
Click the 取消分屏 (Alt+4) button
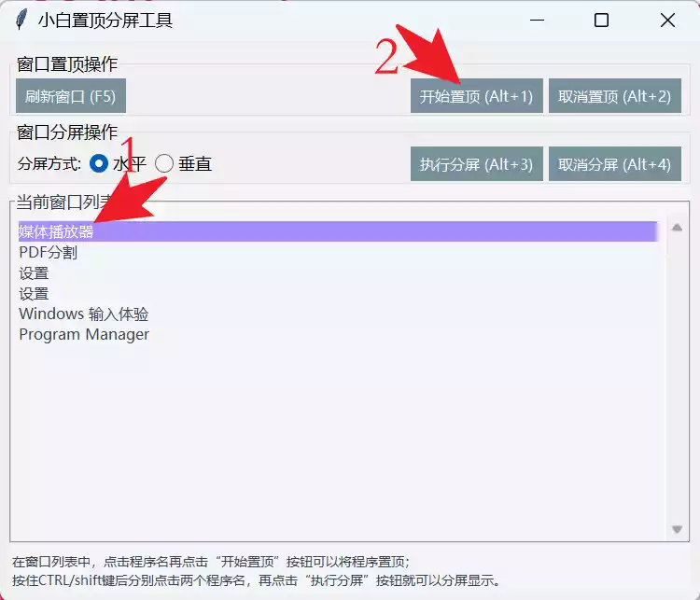point(614,164)
